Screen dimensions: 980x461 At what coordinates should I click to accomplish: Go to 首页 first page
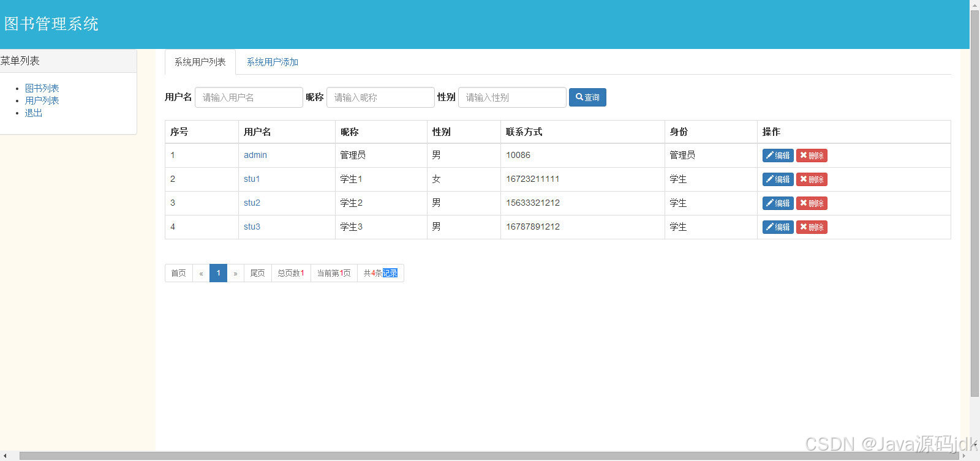(x=179, y=273)
